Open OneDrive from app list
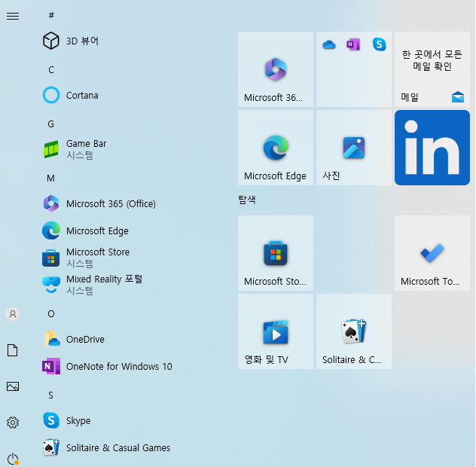 tap(74, 339)
